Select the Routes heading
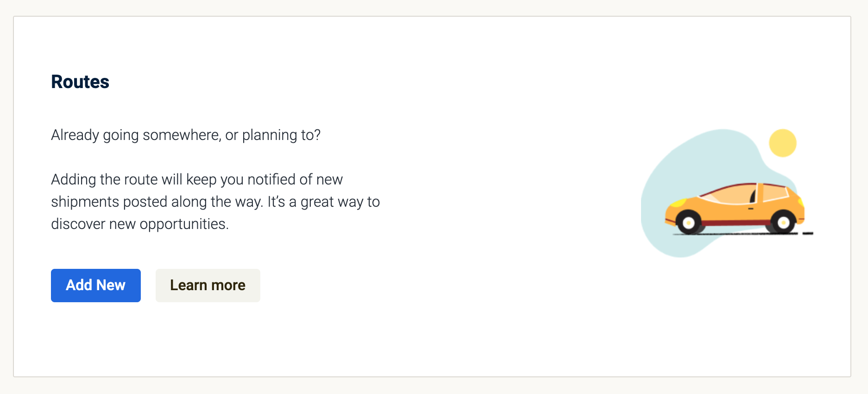The height and width of the screenshot is (394, 868). [x=80, y=82]
